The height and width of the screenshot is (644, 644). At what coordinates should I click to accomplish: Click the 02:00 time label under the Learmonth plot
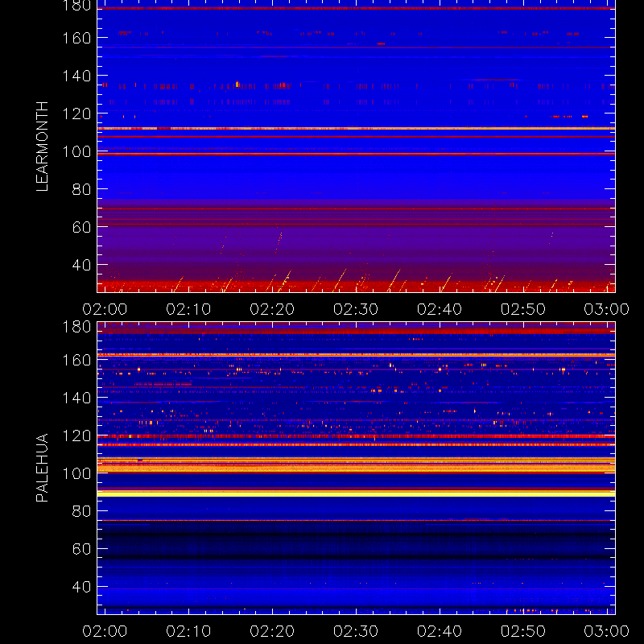[x=105, y=309]
